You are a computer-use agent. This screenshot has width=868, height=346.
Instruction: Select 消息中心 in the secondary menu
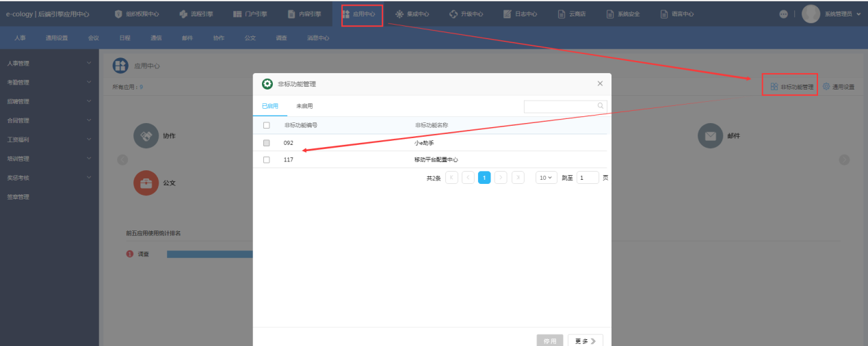[318, 38]
